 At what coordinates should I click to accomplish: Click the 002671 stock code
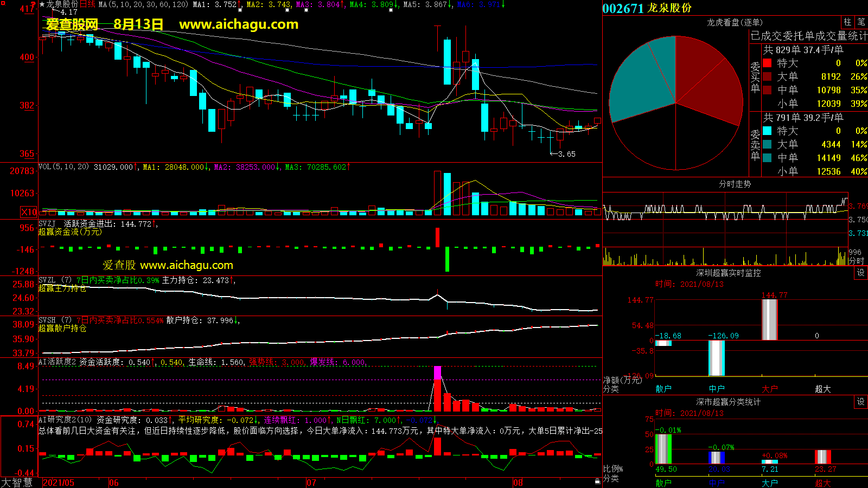click(623, 8)
